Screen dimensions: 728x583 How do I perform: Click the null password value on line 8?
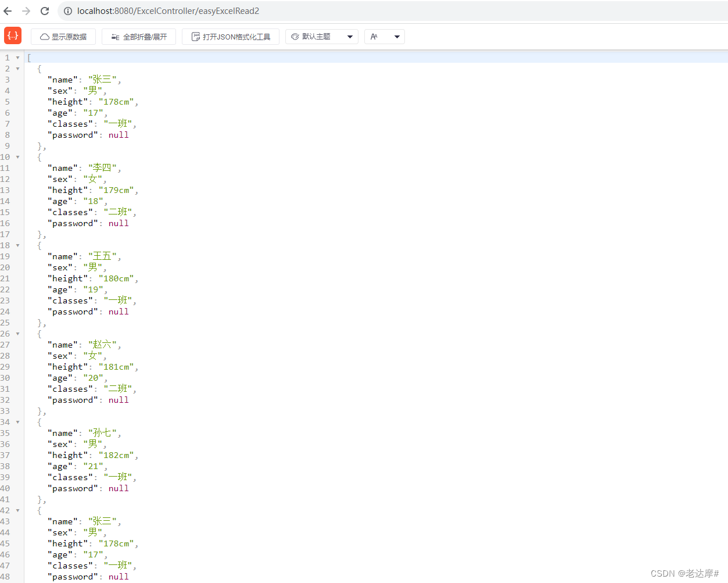point(119,135)
